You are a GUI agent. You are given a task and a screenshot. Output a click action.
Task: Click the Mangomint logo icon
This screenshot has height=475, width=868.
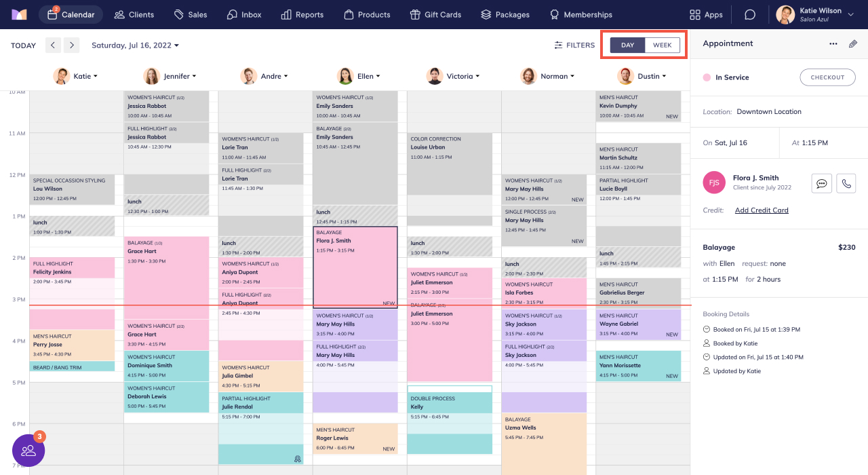click(19, 14)
